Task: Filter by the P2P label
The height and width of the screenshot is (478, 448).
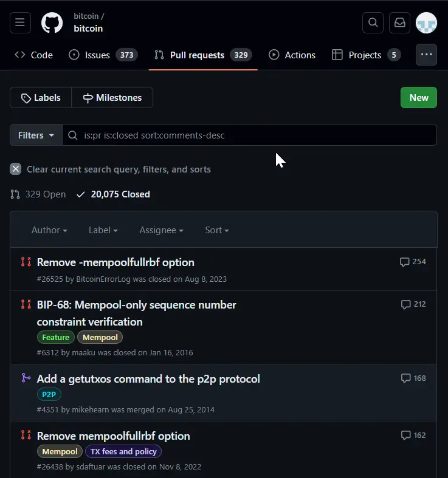Action: (x=49, y=394)
